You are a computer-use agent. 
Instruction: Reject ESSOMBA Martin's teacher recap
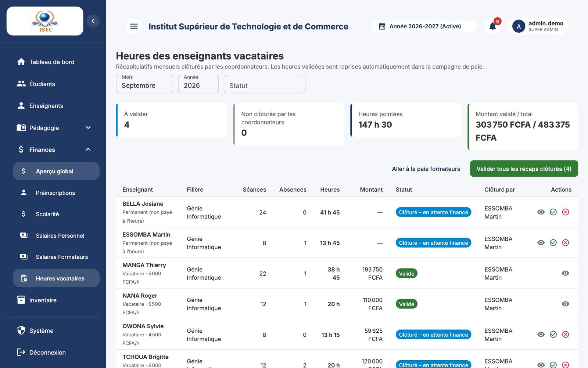click(x=566, y=243)
